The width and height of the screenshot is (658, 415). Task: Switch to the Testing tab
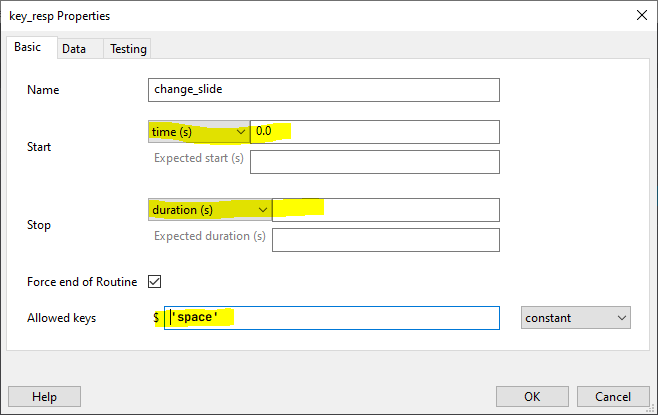(127, 48)
